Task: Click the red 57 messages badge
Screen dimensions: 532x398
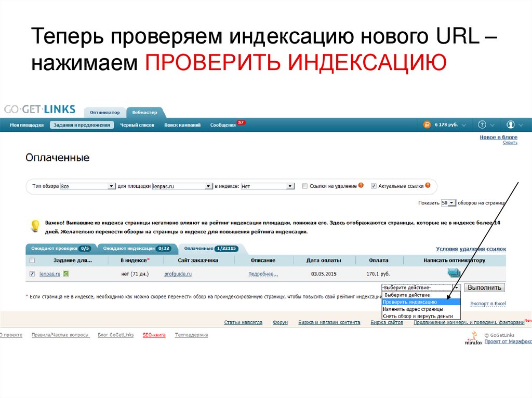Action: [x=241, y=122]
